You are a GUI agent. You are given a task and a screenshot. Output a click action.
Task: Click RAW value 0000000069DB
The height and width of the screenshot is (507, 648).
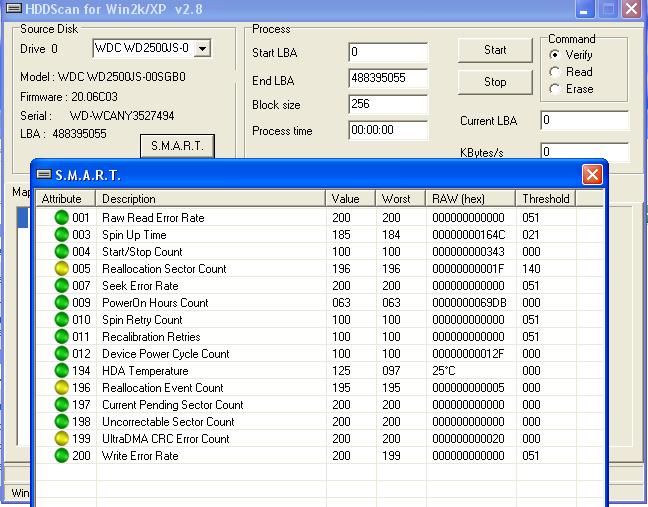tap(469, 303)
